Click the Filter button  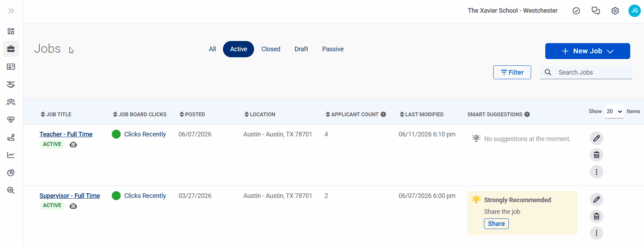pos(512,72)
